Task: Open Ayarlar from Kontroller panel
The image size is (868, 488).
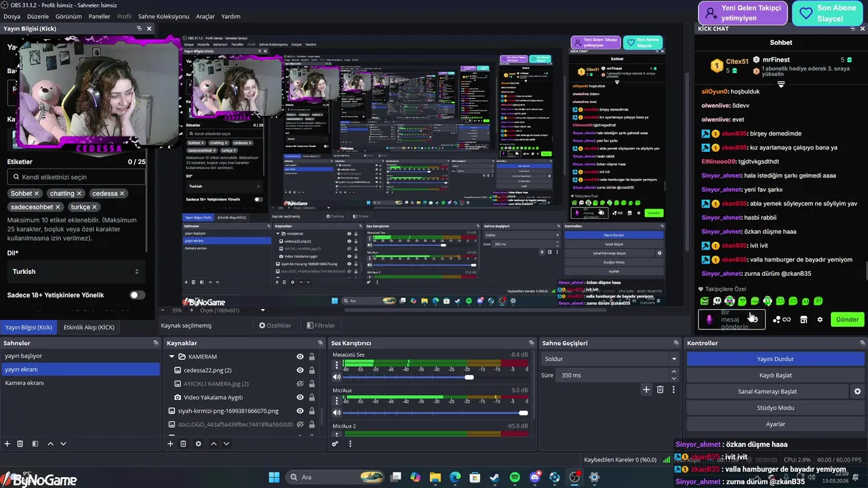Action: pyautogui.click(x=775, y=424)
